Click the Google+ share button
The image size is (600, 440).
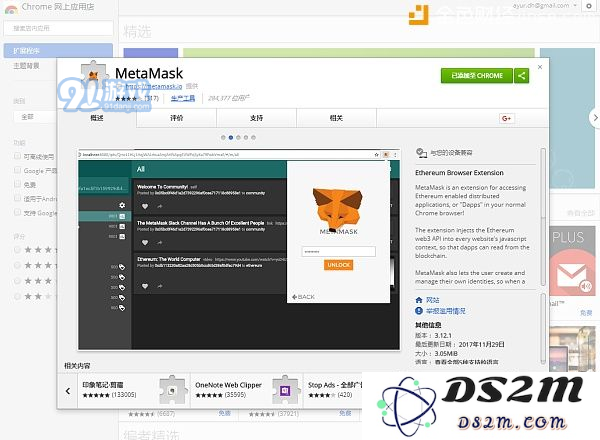pos(506,118)
